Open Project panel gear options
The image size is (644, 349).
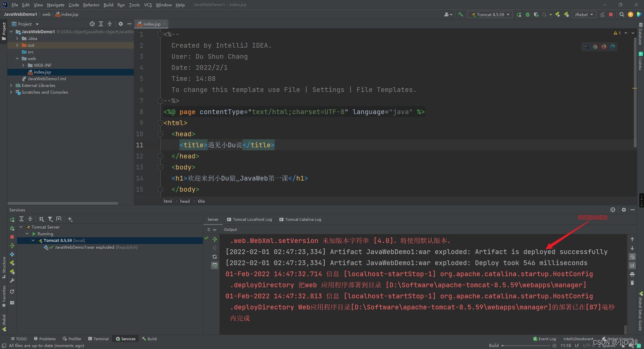(121, 24)
